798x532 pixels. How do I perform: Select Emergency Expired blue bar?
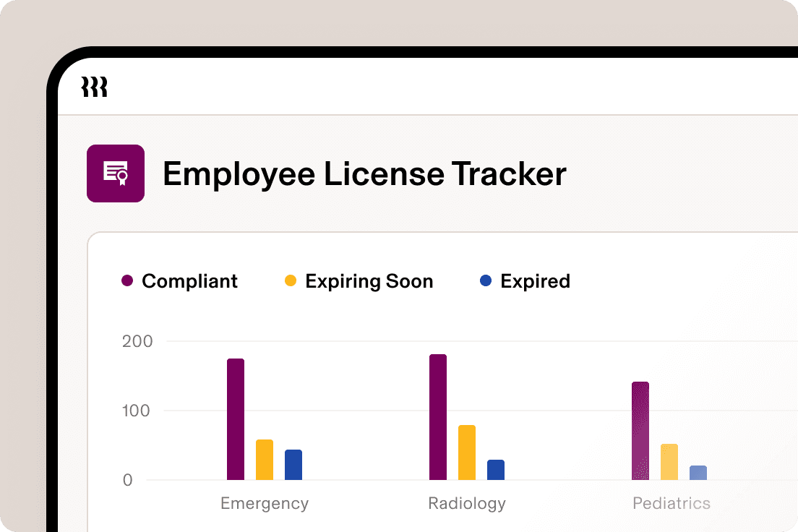click(x=293, y=465)
